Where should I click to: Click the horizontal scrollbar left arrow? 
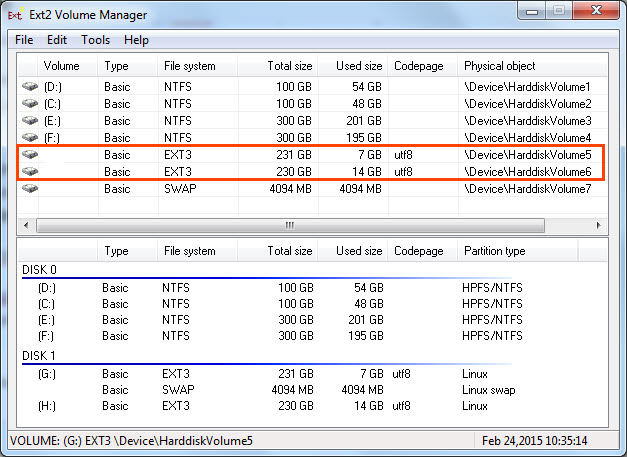(26, 226)
